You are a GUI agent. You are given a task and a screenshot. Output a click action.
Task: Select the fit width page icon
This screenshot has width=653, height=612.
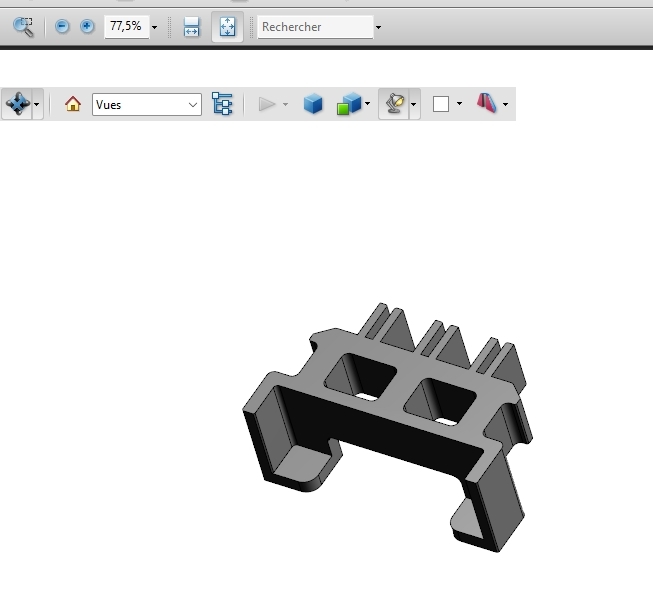tap(192, 27)
